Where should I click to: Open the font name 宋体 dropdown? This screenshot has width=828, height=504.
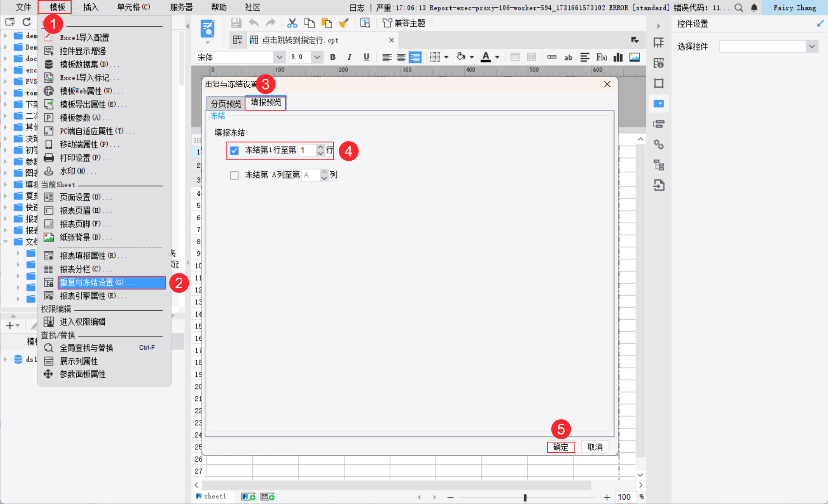[279, 57]
